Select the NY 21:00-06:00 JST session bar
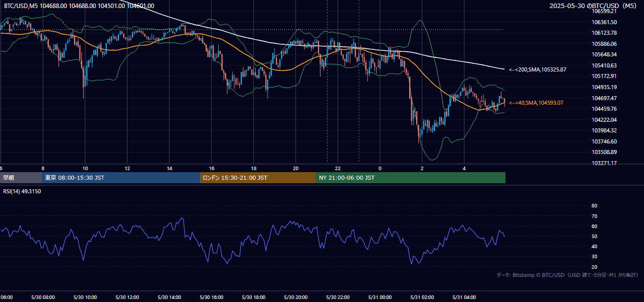 coord(411,178)
